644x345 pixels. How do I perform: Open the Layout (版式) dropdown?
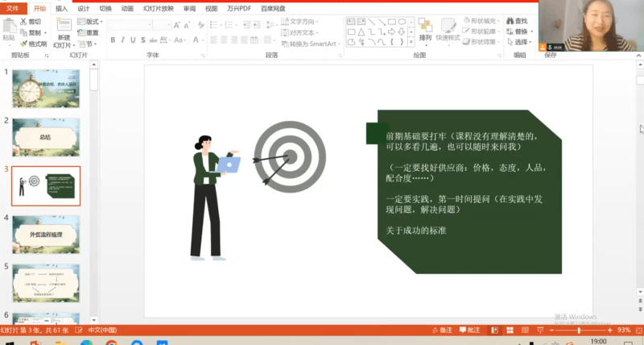click(x=92, y=22)
